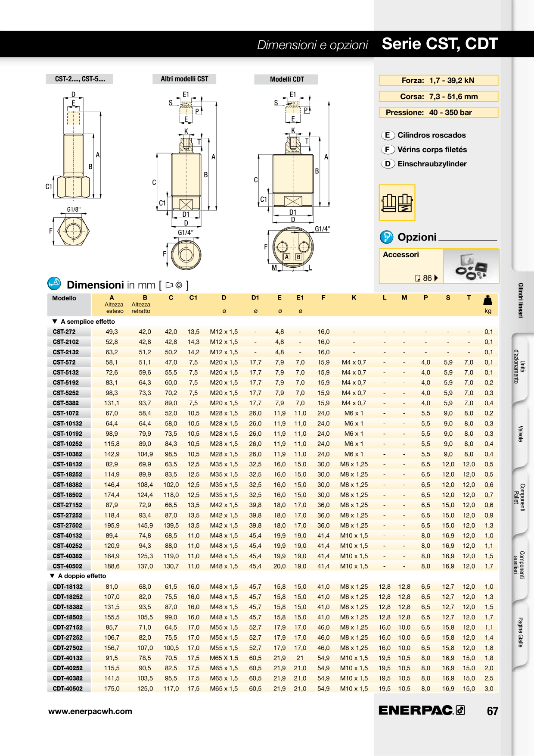Click the CDT-27502 model row
This screenshot has width=534, height=756.
click(273, 648)
